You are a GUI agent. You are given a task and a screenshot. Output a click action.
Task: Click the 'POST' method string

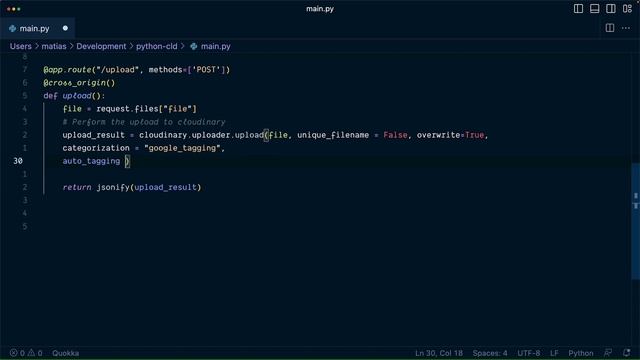point(206,70)
